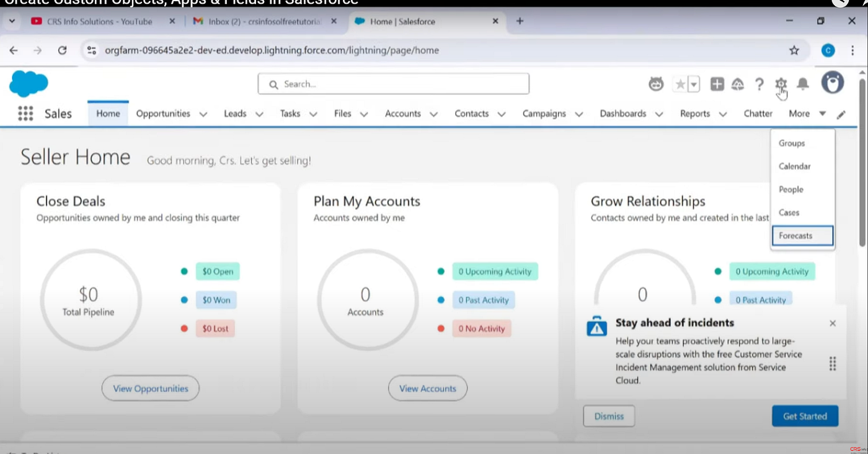Expand the Opportunities tab chevron
Image resolution: width=868 pixels, height=454 pixels.
tap(203, 114)
